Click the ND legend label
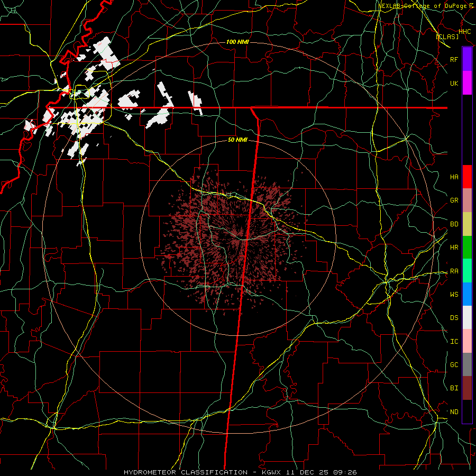Screen dimensions: 476x476 coord(454,412)
